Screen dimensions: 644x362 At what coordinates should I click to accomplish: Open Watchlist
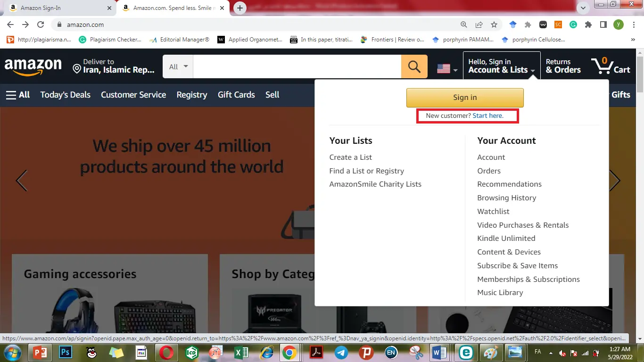point(494,212)
